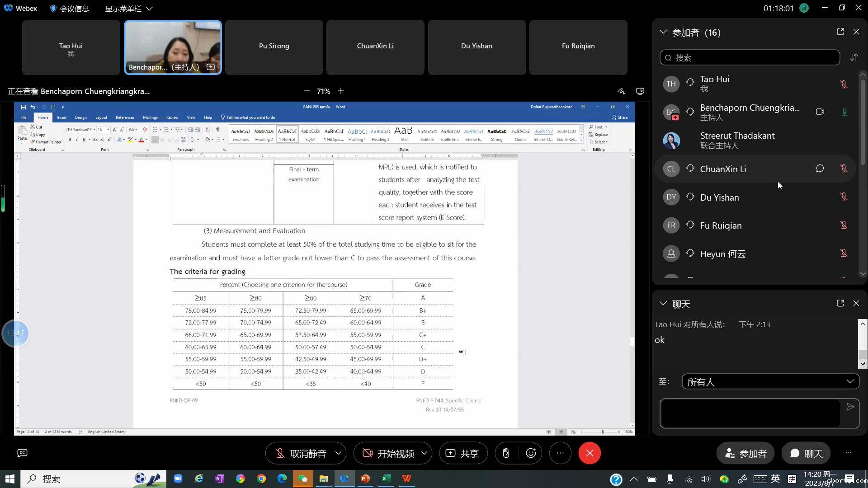
Task: Unmute microphone with 取消静音
Action: (301, 453)
